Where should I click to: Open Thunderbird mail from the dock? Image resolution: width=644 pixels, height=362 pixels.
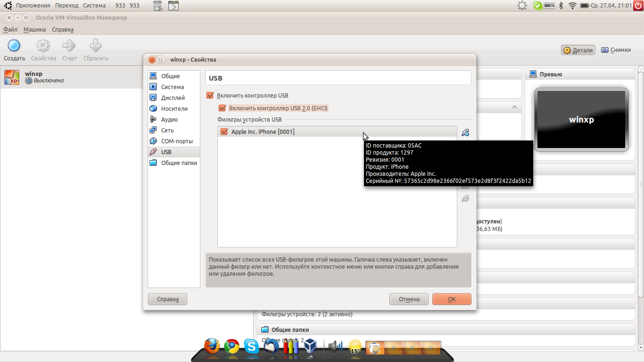pos(272,346)
